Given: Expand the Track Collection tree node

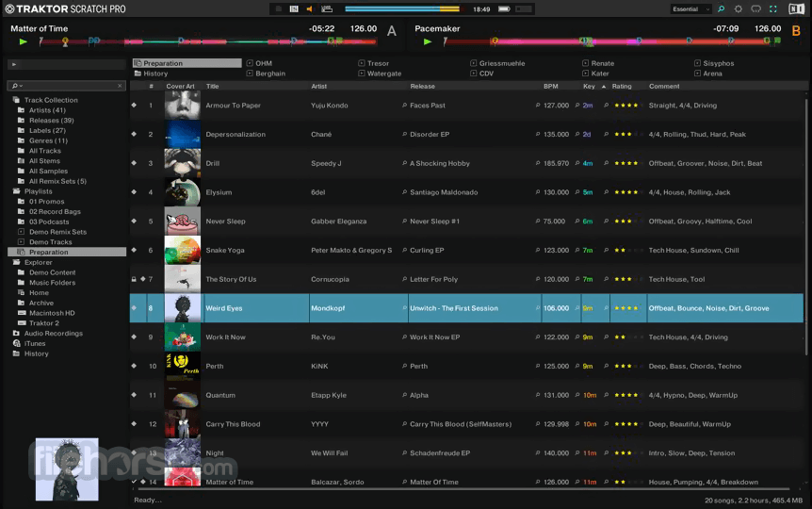Looking at the screenshot, I should coord(45,100).
